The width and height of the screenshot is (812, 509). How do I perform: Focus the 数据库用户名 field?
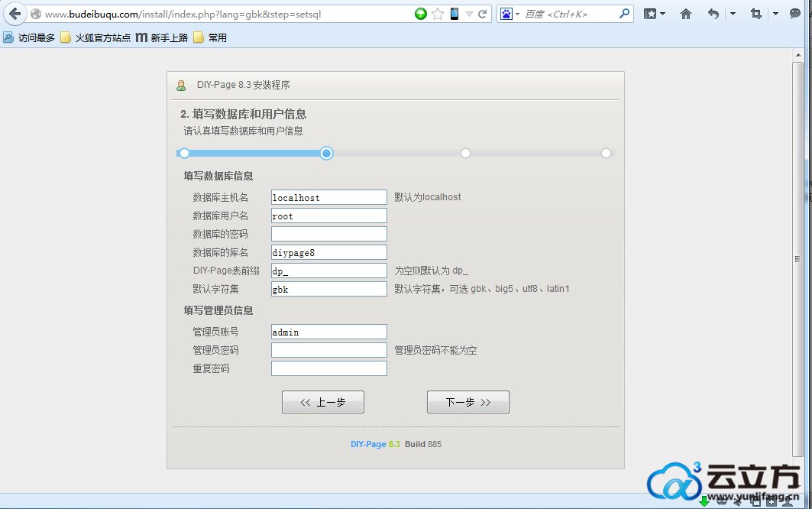(x=328, y=216)
